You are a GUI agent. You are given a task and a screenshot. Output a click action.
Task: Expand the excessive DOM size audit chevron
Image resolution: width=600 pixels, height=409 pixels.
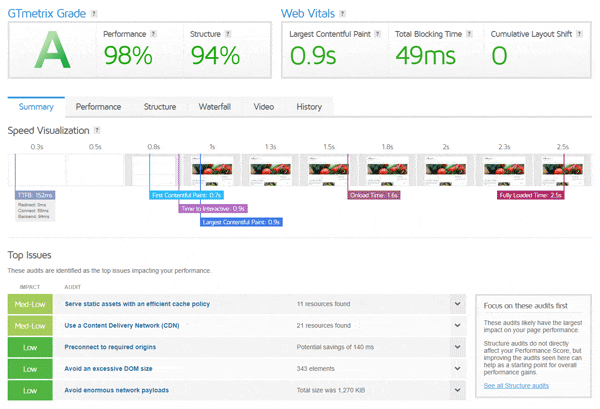[x=457, y=368]
